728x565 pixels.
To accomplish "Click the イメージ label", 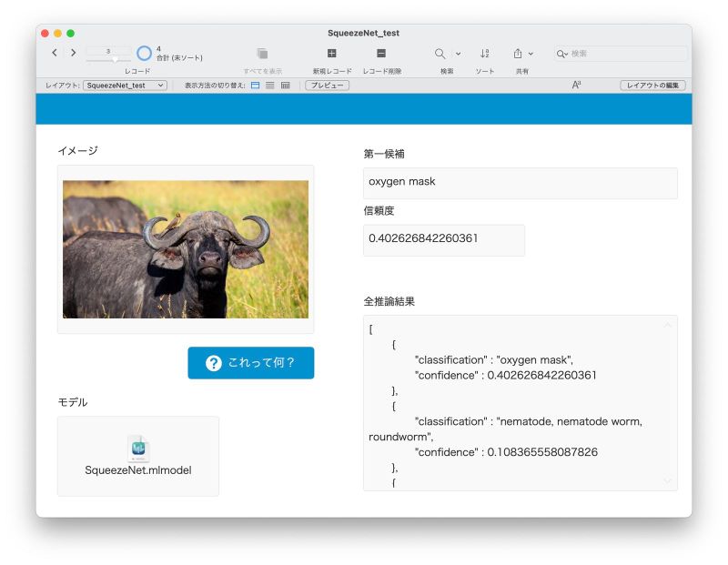I will (78, 150).
